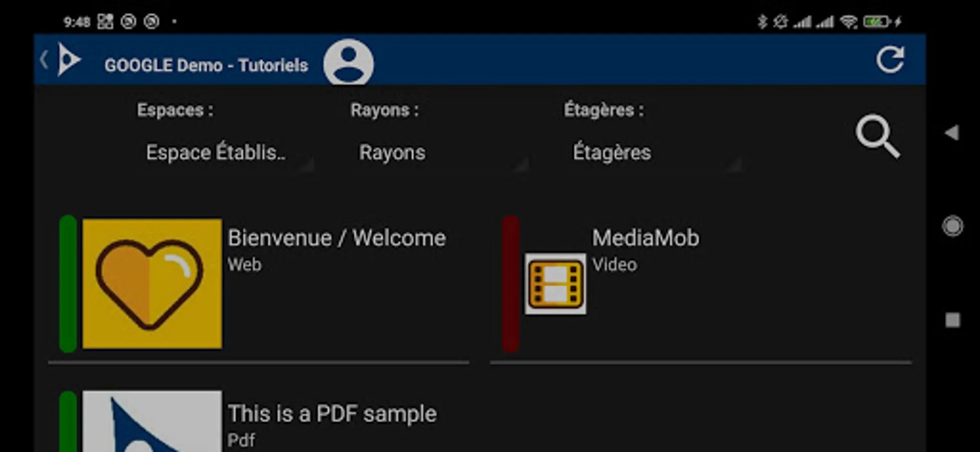
Task: Tap the Android recent apps square
Action: tap(952, 320)
